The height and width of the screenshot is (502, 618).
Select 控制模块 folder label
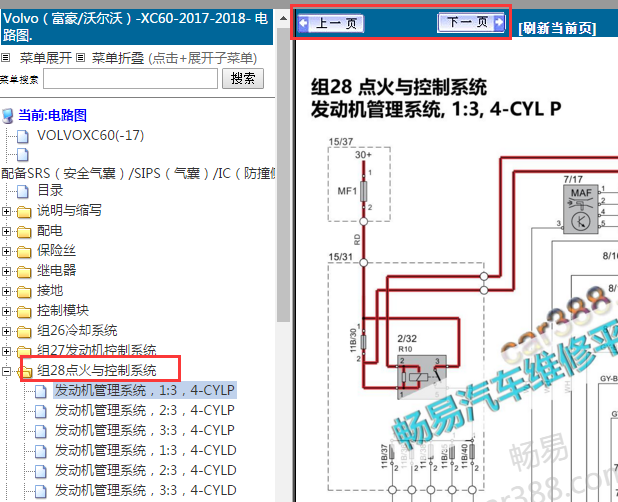[63, 310]
